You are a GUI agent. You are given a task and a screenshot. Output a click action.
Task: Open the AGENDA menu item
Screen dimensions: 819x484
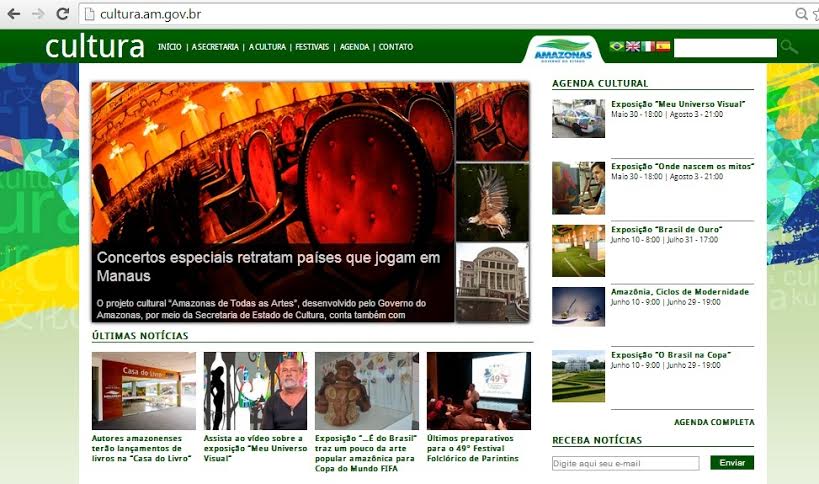coord(354,47)
